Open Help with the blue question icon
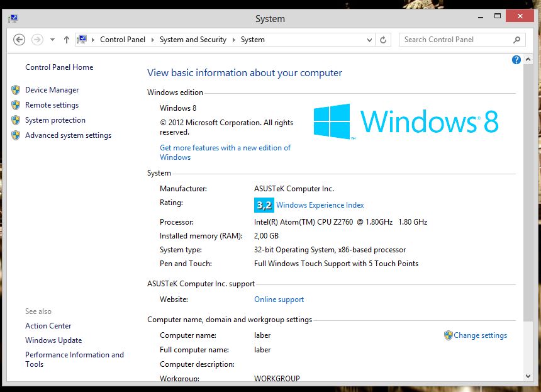The image size is (541, 392). click(x=516, y=60)
